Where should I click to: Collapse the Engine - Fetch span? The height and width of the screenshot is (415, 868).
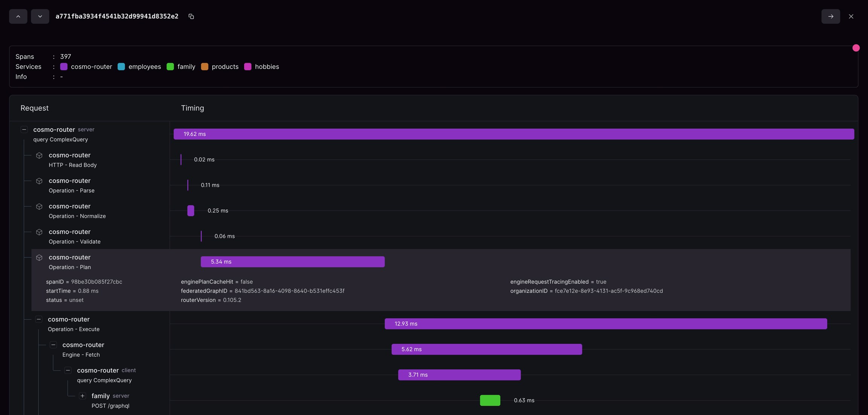(53, 345)
